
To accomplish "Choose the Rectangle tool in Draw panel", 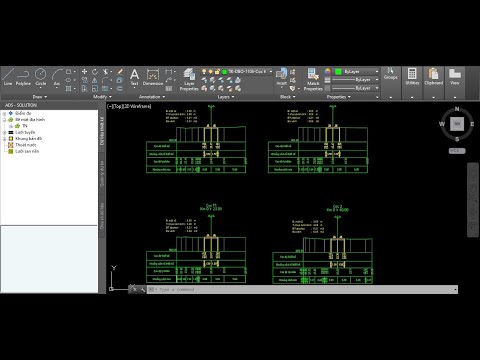I will [68, 72].
